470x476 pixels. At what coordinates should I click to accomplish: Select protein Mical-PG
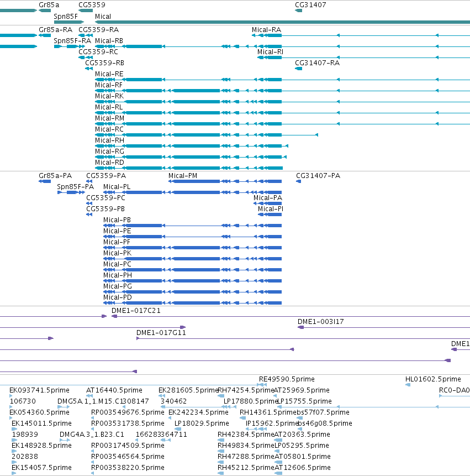pos(117,286)
